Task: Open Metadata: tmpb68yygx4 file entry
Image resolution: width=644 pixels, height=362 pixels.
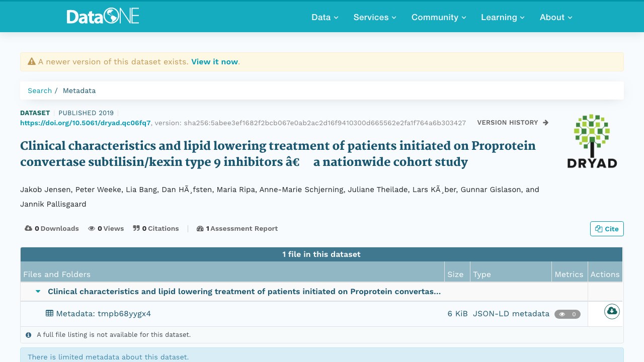Action: pos(103,314)
